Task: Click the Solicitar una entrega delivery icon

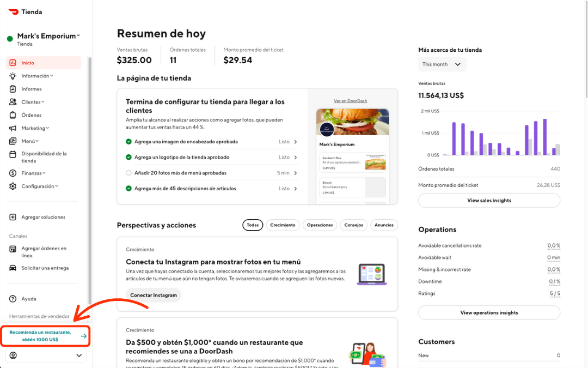Action: click(12, 268)
